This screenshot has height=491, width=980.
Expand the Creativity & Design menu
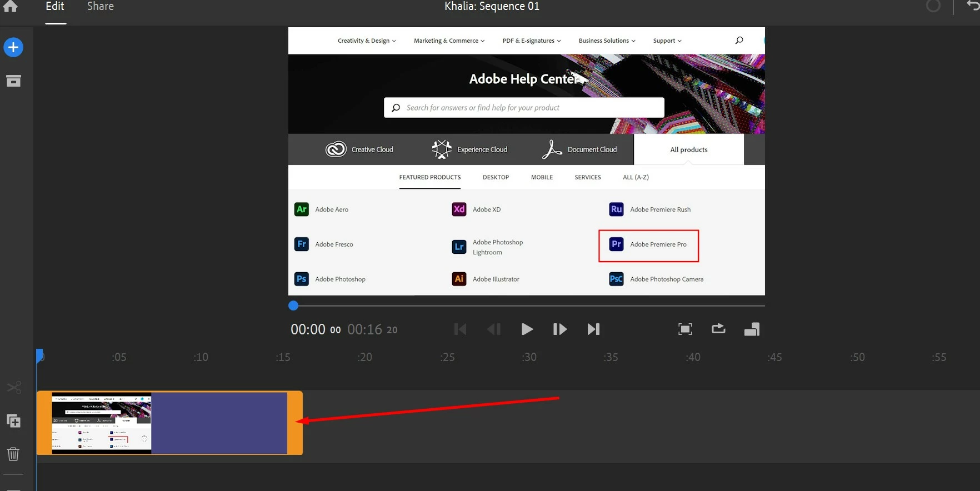[x=367, y=41]
